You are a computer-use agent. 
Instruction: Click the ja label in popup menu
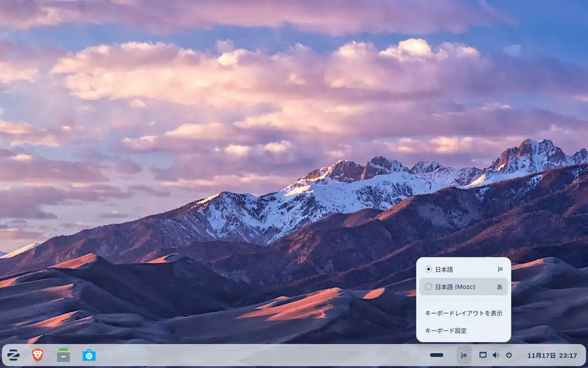(500, 269)
